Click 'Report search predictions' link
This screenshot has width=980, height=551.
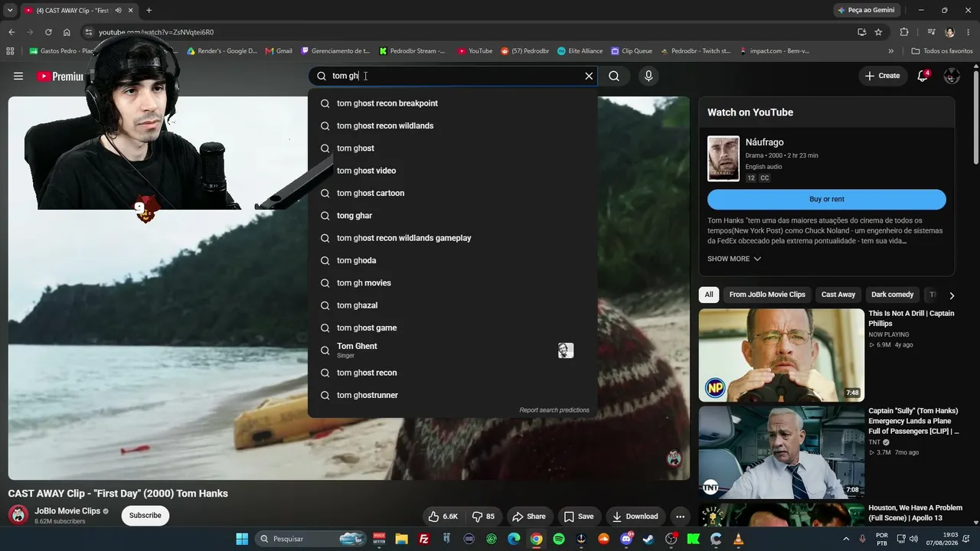[554, 410]
